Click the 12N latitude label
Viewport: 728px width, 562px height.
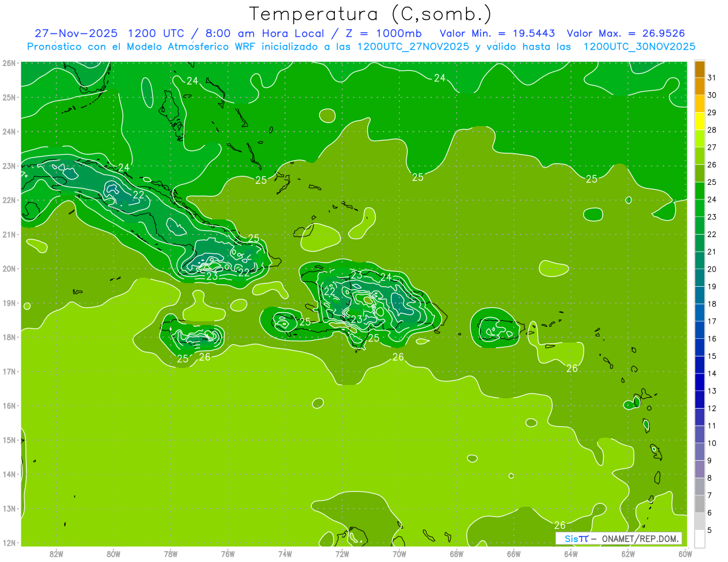click(8, 543)
